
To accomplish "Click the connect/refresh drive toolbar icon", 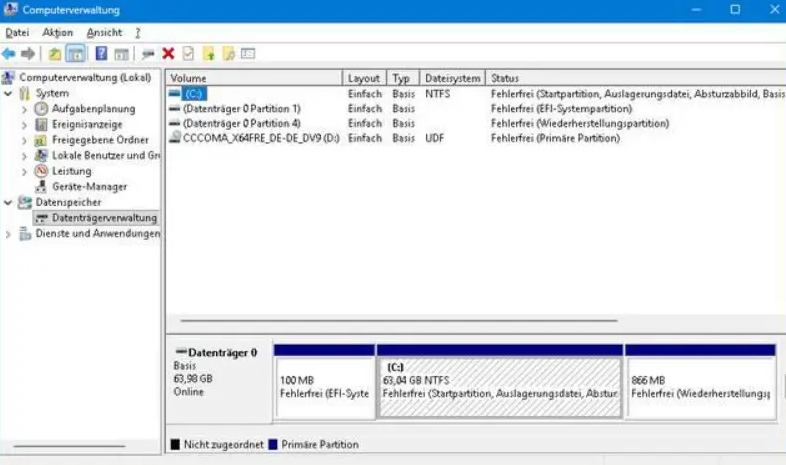I will tap(148, 54).
